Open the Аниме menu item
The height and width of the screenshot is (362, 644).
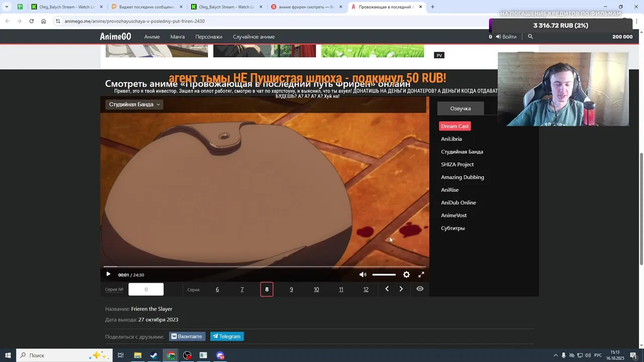(152, 37)
